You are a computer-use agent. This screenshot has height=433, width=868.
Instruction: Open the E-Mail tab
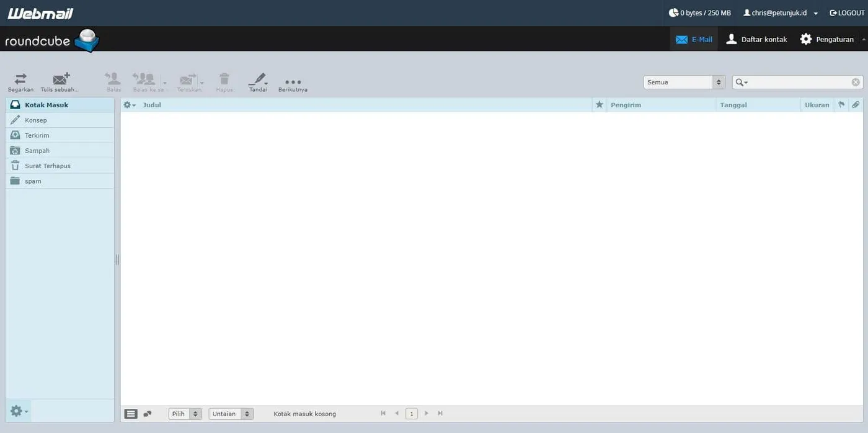tap(694, 39)
